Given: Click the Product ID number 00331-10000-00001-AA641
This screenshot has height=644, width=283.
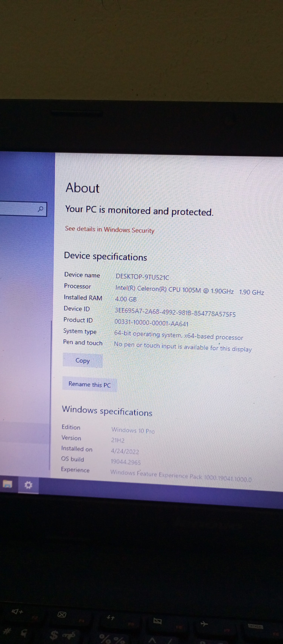Looking at the screenshot, I should pyautogui.click(x=151, y=324).
